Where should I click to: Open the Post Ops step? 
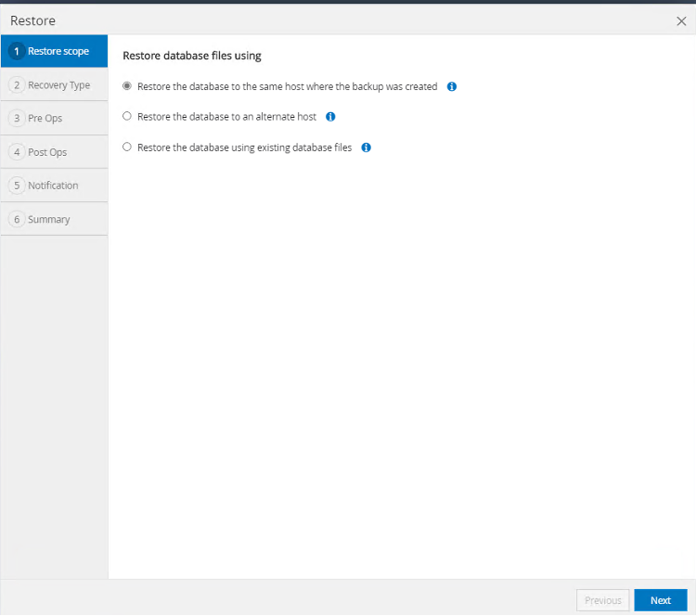[47, 152]
